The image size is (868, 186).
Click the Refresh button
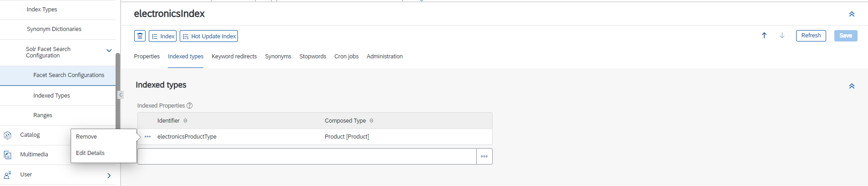click(x=811, y=36)
